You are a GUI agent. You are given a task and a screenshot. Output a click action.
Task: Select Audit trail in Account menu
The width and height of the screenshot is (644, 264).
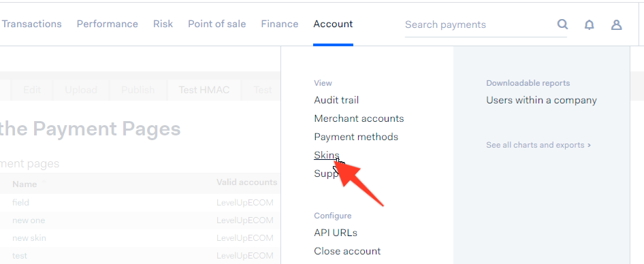(x=336, y=100)
